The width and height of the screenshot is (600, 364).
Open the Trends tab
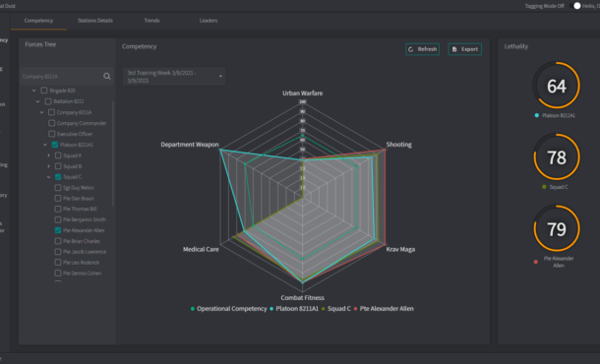pos(151,21)
